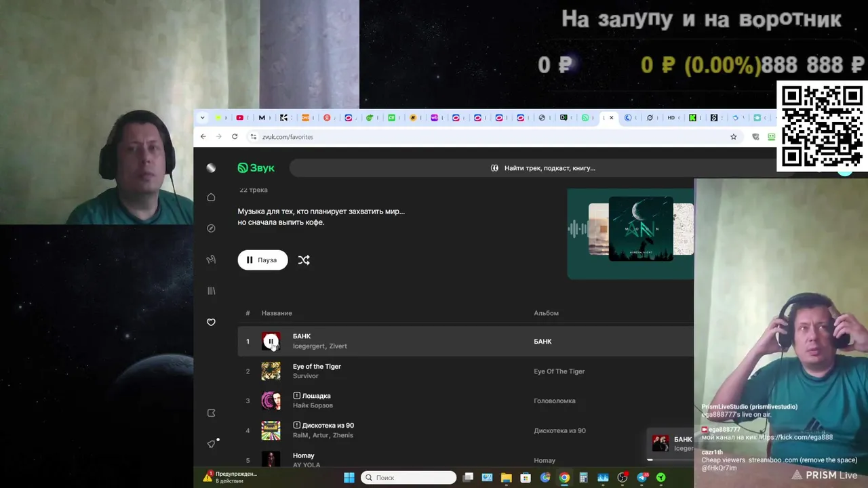
Task: Bookmark this page with the star
Action: click(x=733, y=136)
